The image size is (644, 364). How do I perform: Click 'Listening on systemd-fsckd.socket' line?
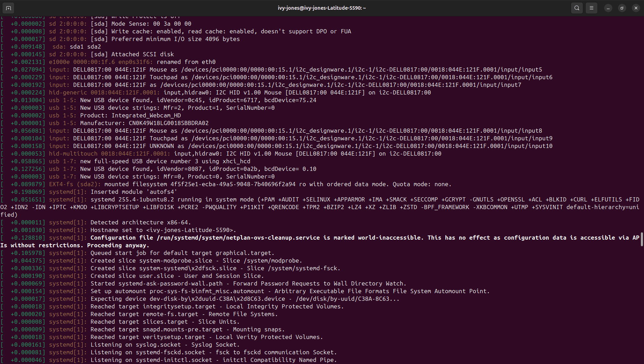[169, 352]
